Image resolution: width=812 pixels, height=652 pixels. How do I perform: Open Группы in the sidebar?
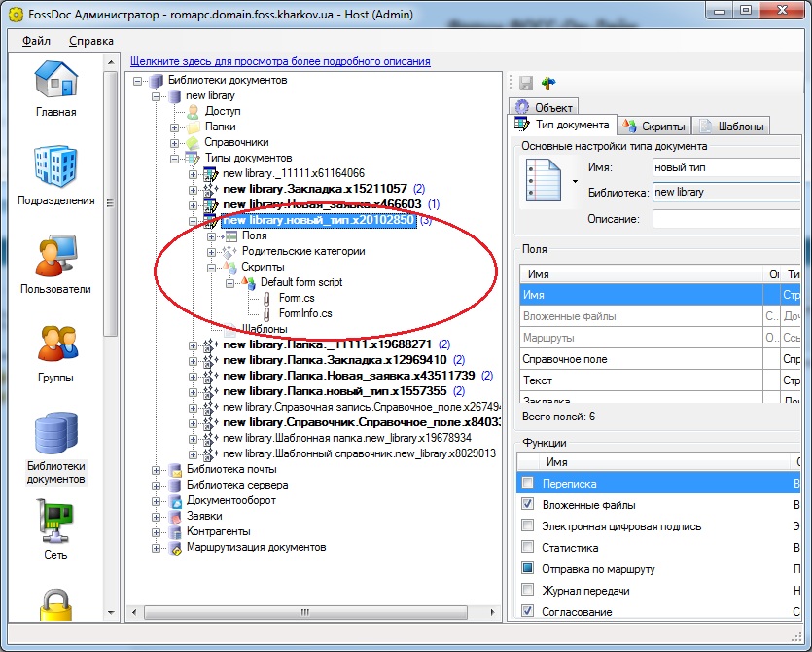55,352
